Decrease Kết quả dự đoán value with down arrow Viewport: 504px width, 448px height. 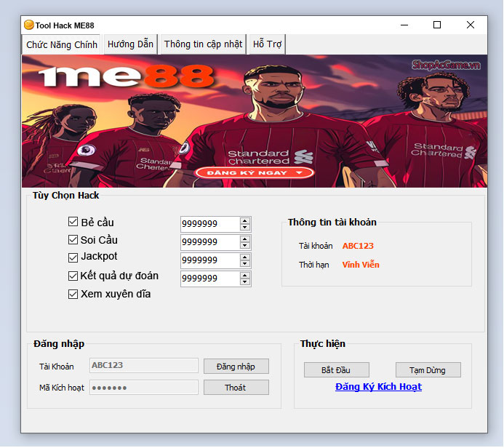245,282
